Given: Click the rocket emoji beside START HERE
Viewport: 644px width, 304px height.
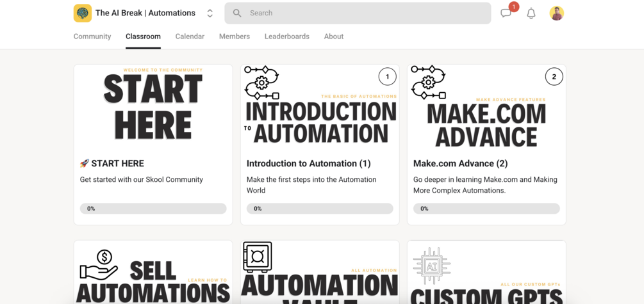Looking at the screenshot, I should point(84,163).
